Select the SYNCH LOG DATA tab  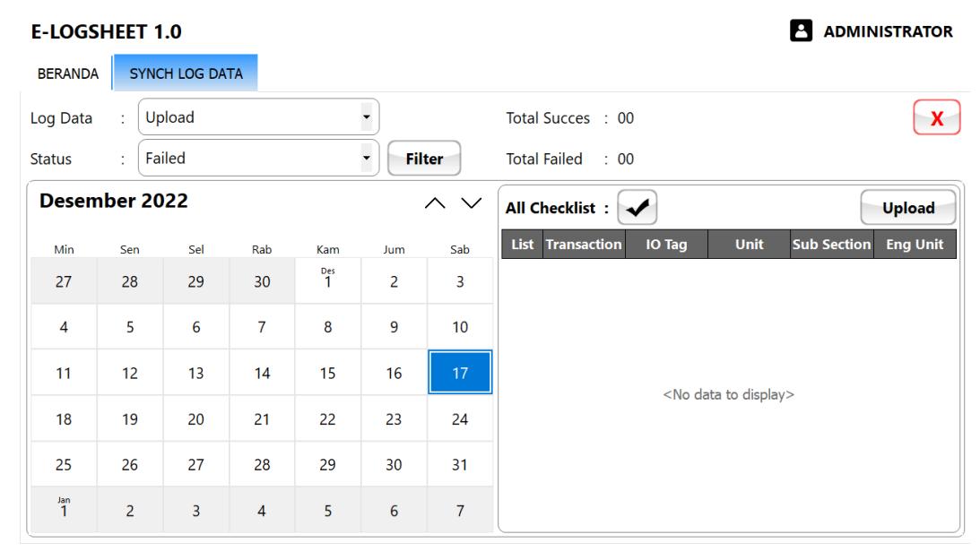coord(186,73)
